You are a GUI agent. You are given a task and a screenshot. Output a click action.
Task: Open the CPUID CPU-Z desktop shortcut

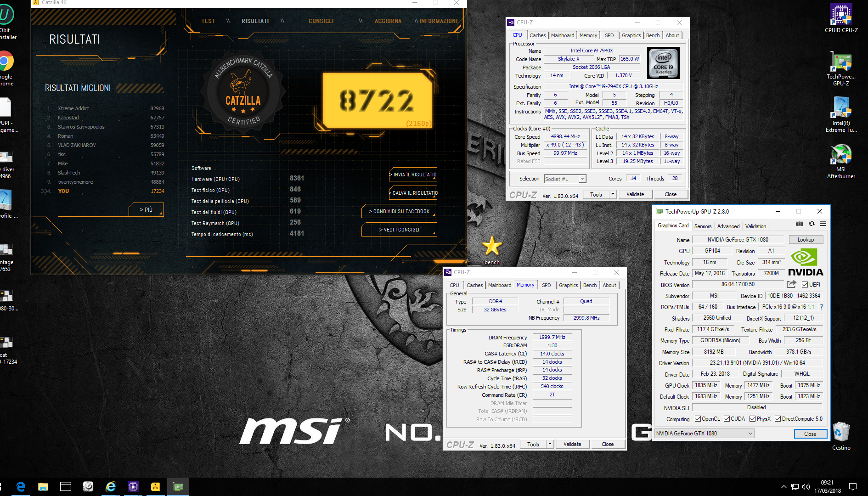(841, 18)
